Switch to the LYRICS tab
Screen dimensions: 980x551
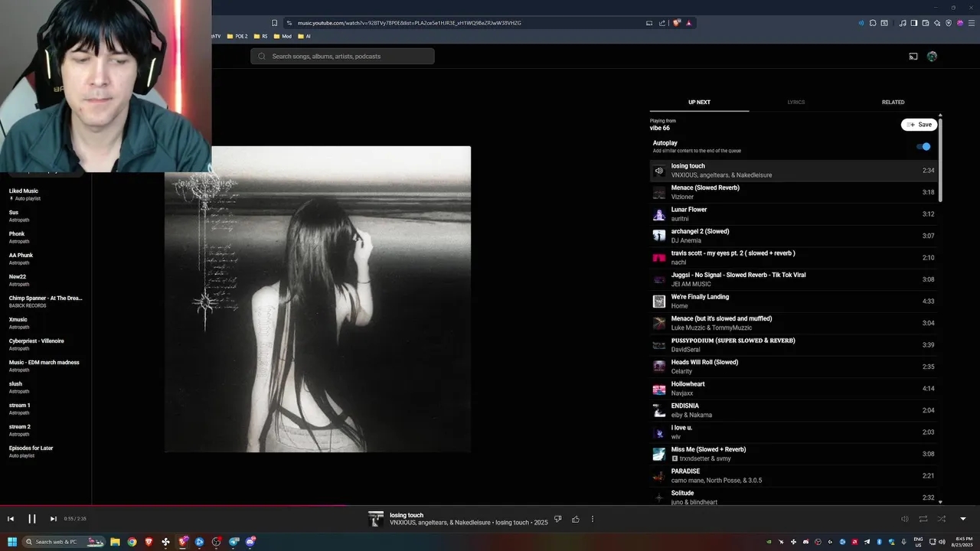click(x=796, y=103)
